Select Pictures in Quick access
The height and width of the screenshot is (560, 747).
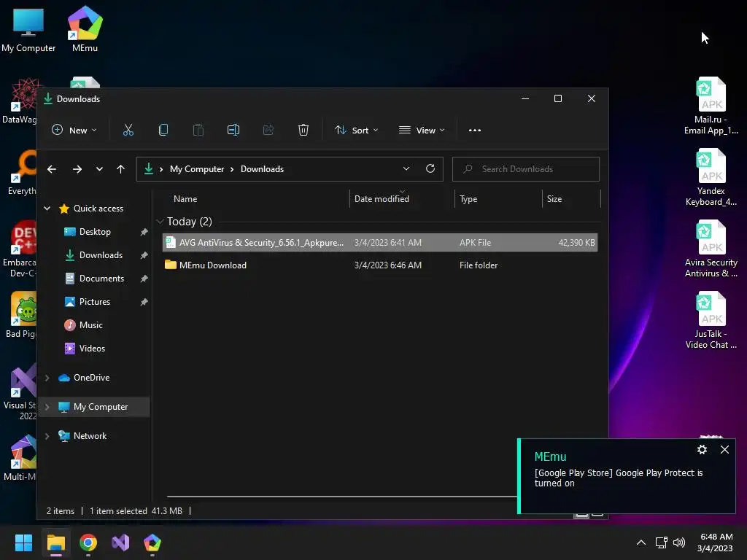click(x=94, y=302)
